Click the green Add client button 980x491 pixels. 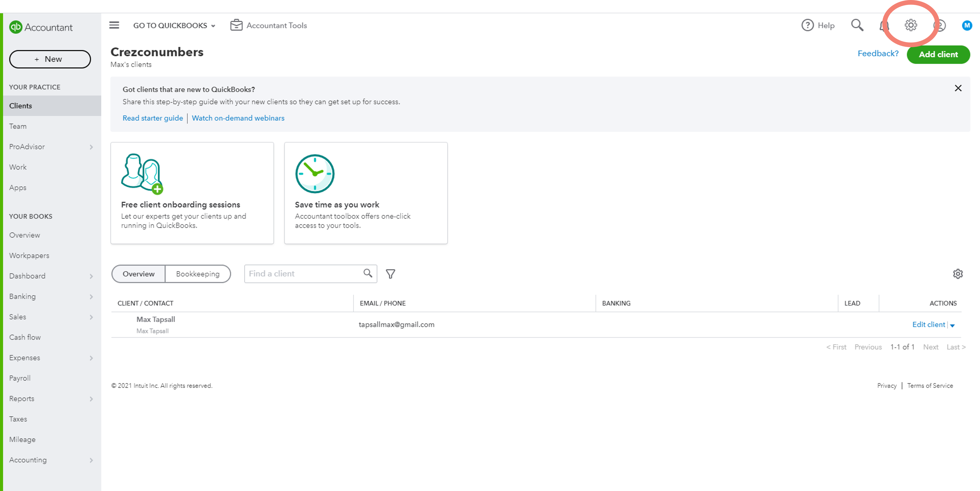click(938, 54)
